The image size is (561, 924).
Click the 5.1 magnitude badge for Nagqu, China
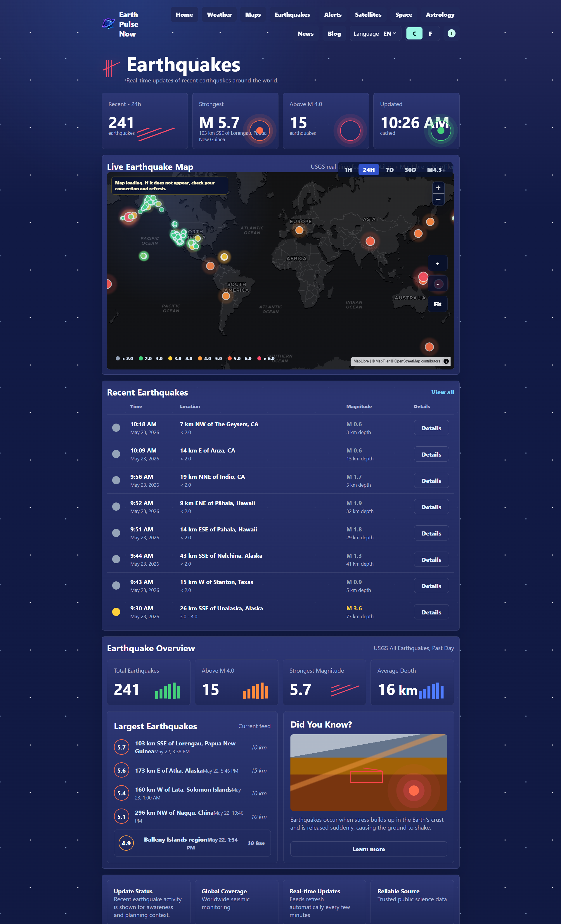pos(122,817)
